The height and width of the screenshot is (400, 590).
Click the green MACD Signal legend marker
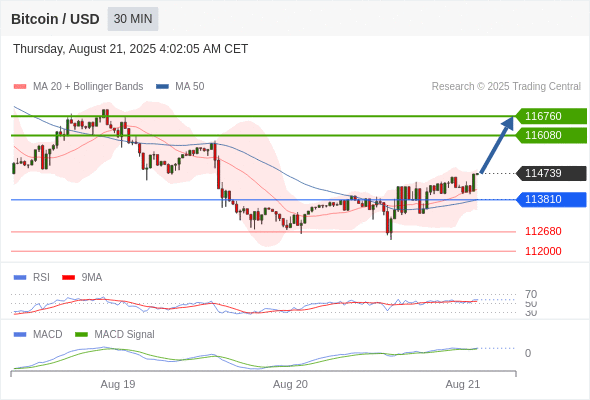(x=81, y=335)
